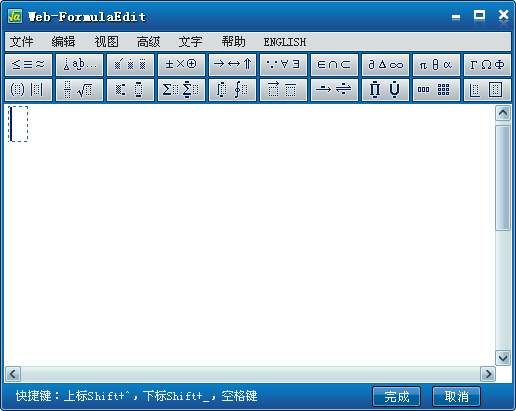The height and width of the screenshot is (411, 516).
Task: Click the 完成 button
Action: [x=397, y=396]
